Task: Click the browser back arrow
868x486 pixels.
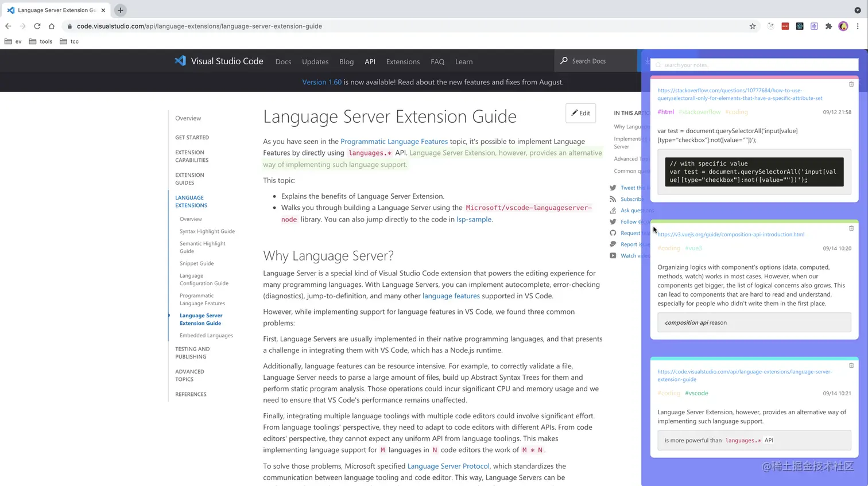Action: [8, 26]
